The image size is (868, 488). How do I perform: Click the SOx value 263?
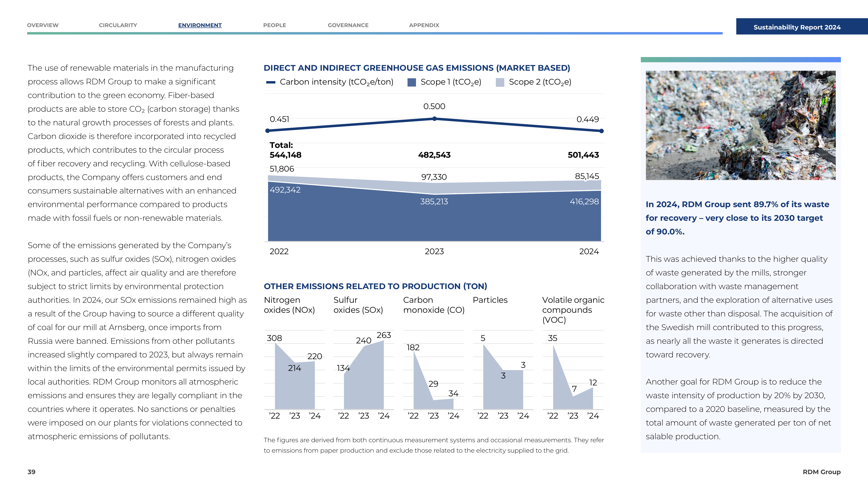[384, 335]
